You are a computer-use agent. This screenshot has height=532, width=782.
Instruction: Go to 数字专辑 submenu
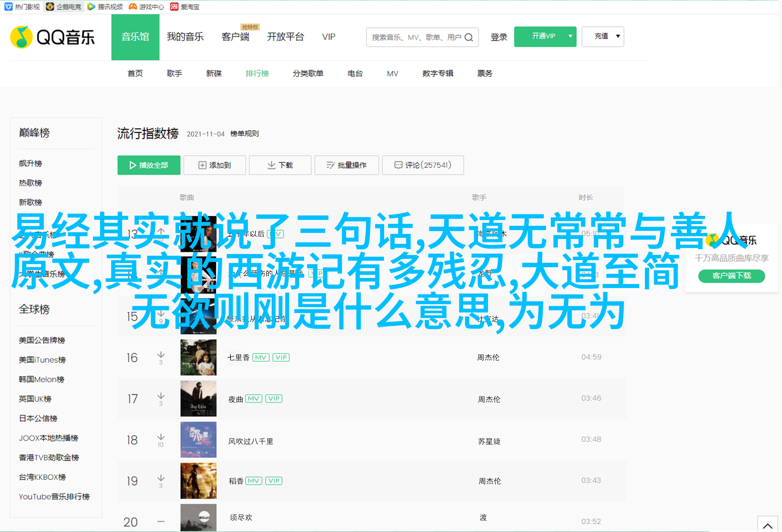[x=438, y=73]
